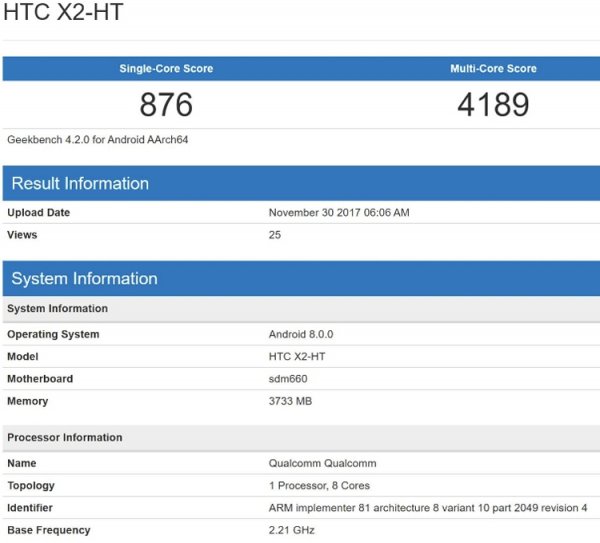The height and width of the screenshot is (543, 600).
Task: Click the 2.21 GHz base frequency value
Action: [292, 530]
